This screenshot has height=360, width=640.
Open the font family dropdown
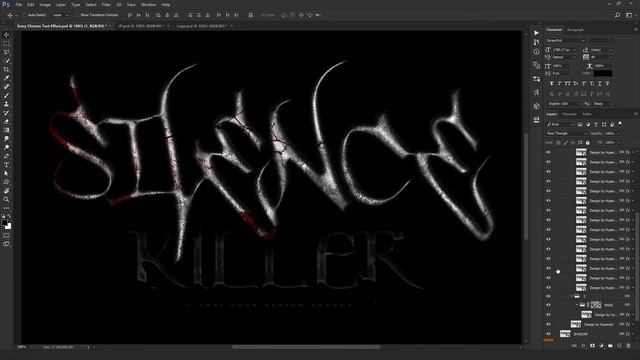point(566,40)
